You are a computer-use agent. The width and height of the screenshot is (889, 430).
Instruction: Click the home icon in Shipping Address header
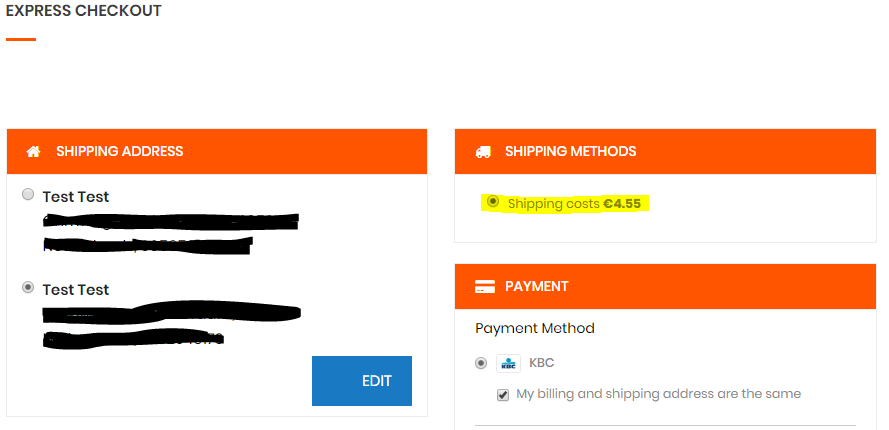(x=33, y=151)
